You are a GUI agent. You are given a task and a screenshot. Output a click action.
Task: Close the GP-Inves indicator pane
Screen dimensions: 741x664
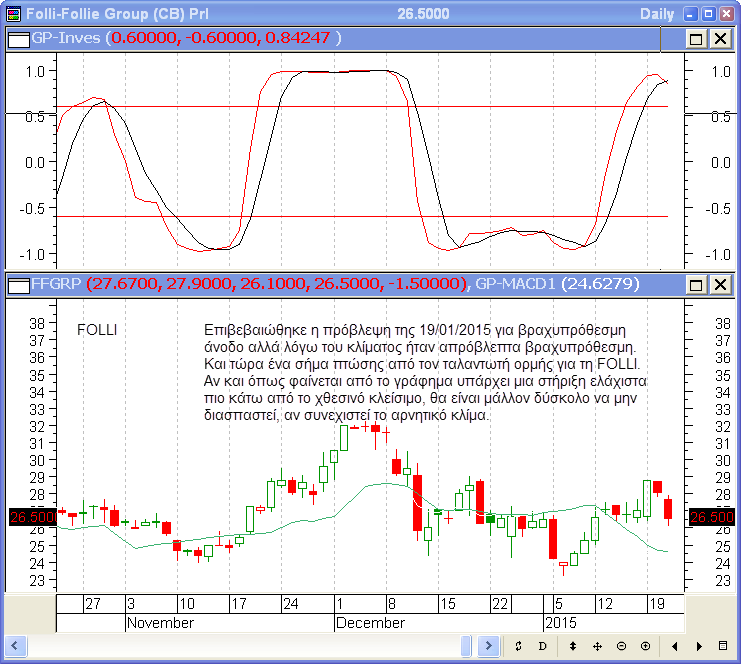pyautogui.click(x=721, y=39)
